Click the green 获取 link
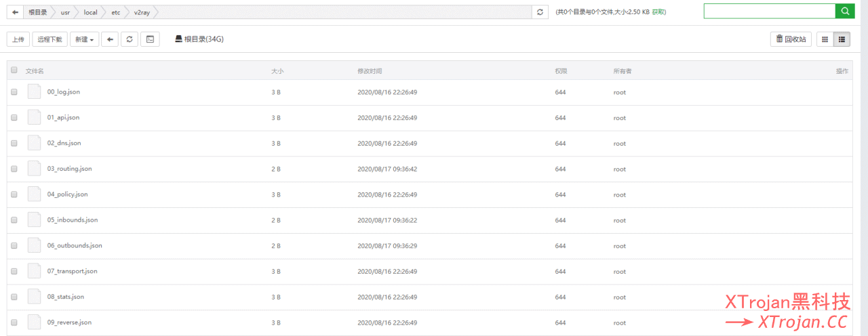Screen dimensions: 868x336 (658, 12)
